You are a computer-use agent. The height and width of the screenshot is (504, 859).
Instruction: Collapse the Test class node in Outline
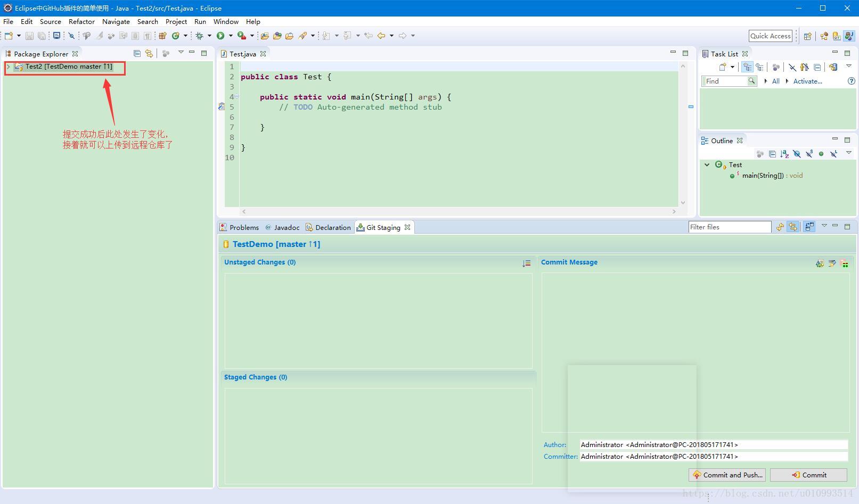tap(707, 164)
